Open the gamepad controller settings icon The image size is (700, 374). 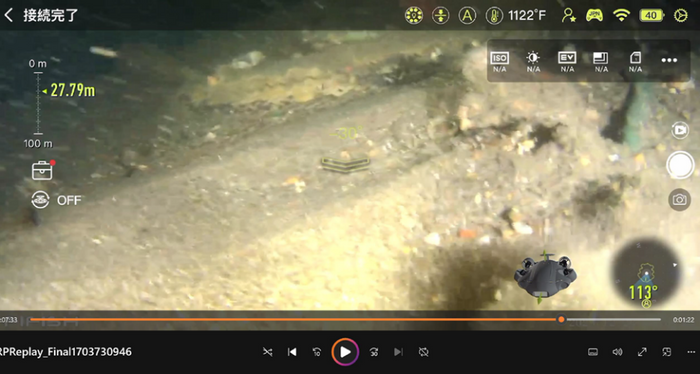(594, 16)
